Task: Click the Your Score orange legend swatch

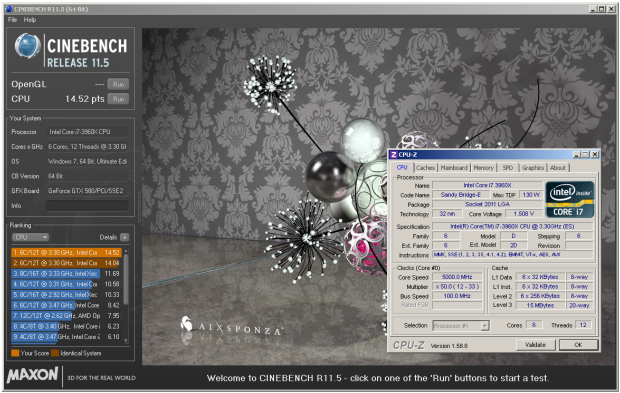Action: point(15,353)
